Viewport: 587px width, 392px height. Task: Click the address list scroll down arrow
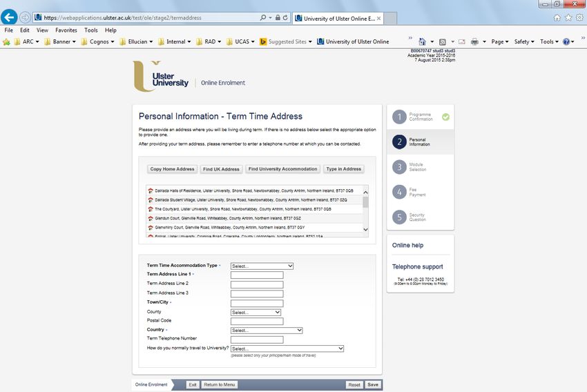click(365, 229)
